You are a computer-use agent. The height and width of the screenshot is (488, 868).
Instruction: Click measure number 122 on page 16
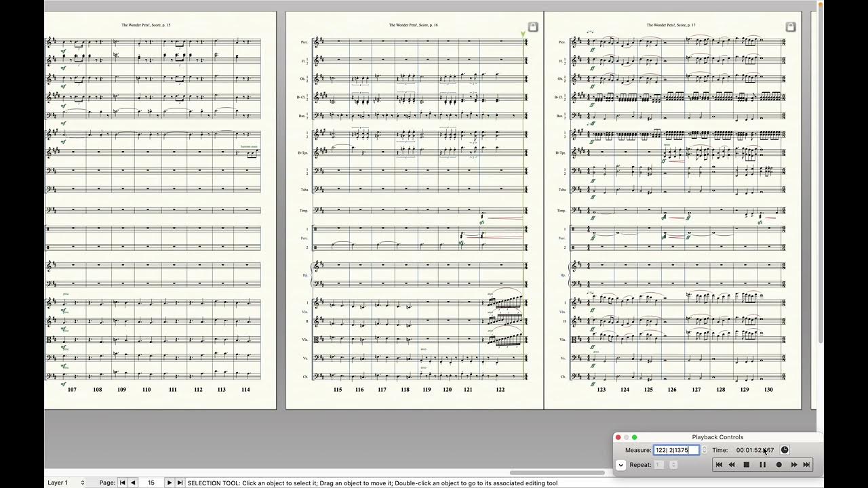pos(500,390)
